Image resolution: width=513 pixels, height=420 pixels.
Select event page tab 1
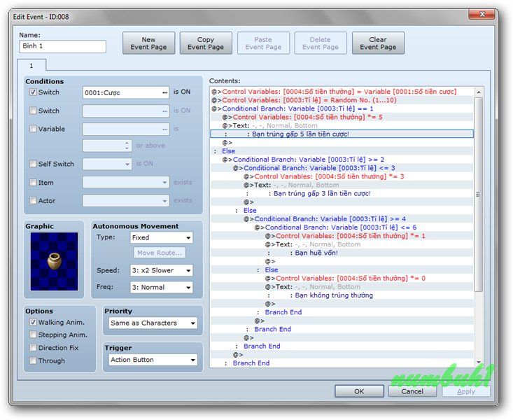click(x=31, y=66)
